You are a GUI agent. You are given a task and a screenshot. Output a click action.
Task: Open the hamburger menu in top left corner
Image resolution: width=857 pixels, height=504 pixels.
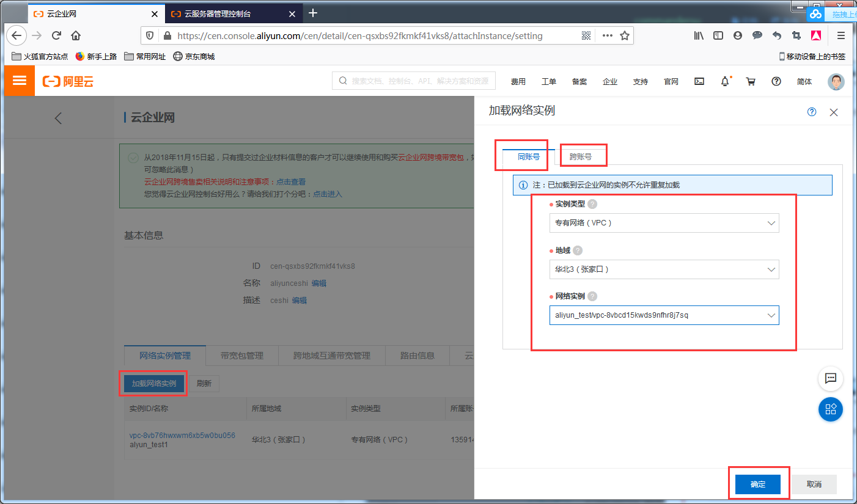coord(19,80)
